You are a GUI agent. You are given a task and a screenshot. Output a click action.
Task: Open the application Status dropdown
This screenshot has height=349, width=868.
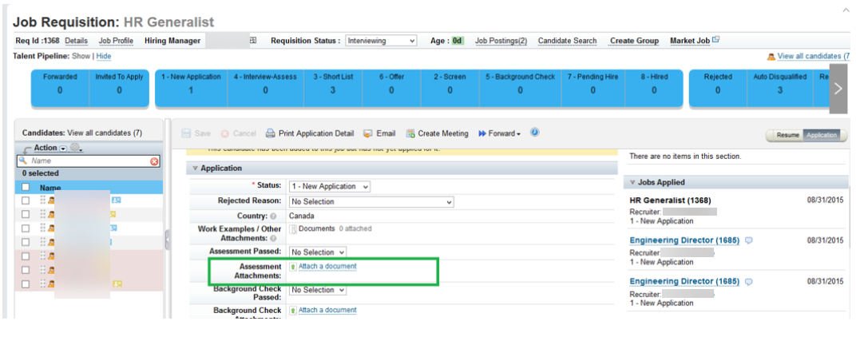point(329,187)
